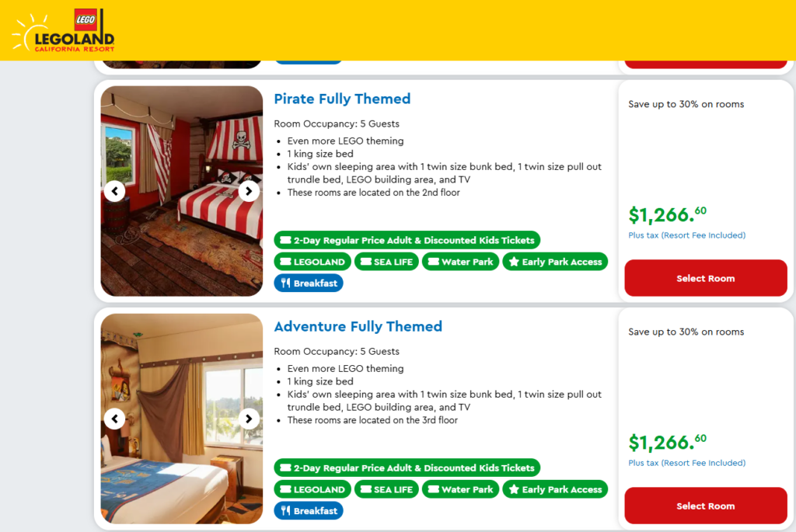Show previous photo of Pirate room
The width and height of the screenshot is (796, 532).
[x=114, y=191]
